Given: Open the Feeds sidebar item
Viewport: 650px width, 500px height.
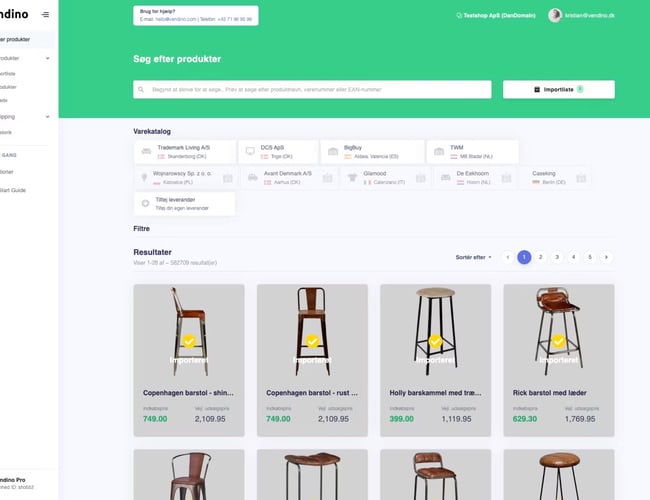Looking at the screenshot, I should (x=4, y=100).
